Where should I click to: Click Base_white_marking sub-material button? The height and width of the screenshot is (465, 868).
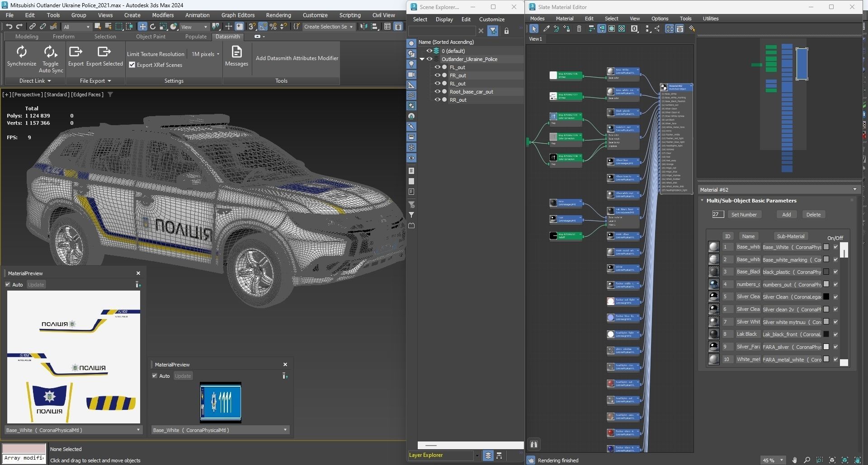point(792,259)
